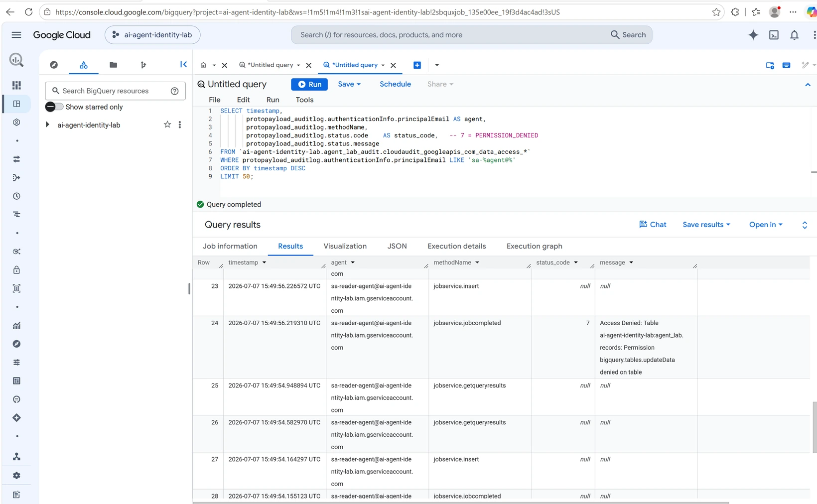Click the results vertical scrollbar
This screenshot has width=817, height=504.
coord(814,427)
